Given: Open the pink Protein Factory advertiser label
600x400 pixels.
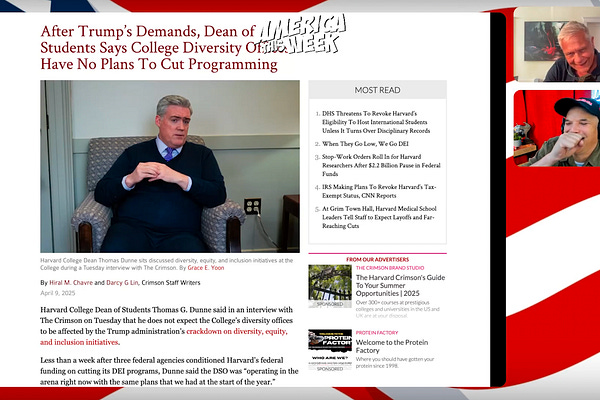Looking at the screenshot, I should point(377,333).
